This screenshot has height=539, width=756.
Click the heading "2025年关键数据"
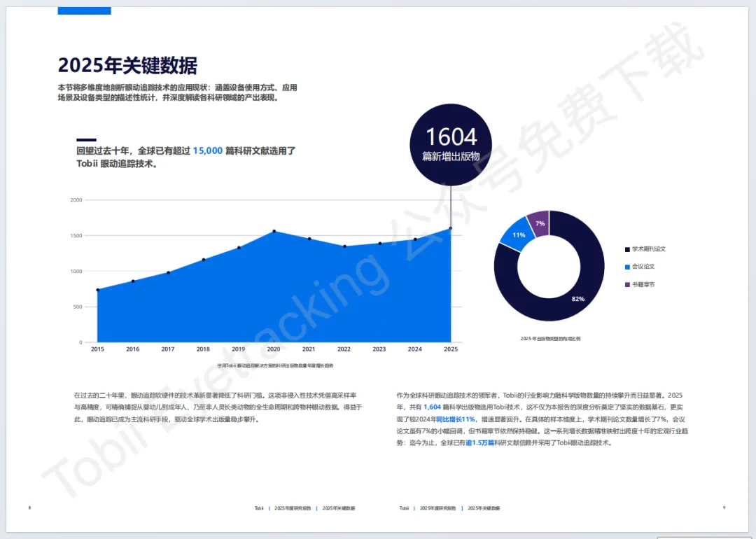tap(127, 66)
